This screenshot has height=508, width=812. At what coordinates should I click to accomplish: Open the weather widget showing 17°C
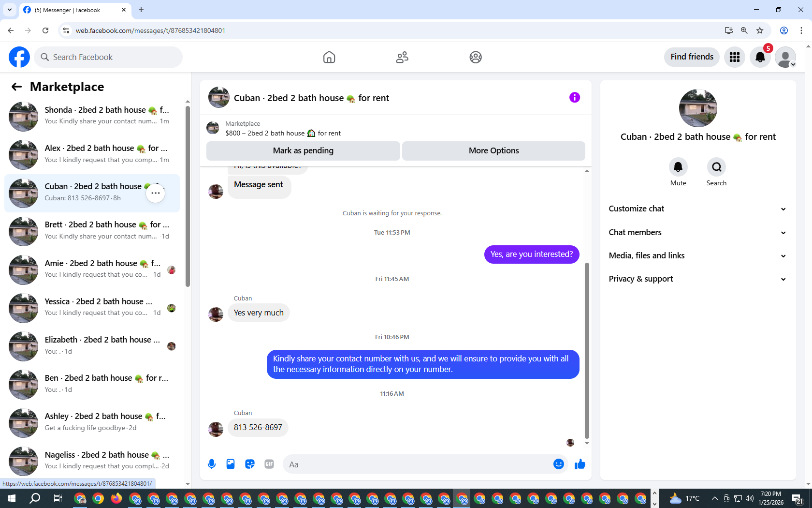684,498
